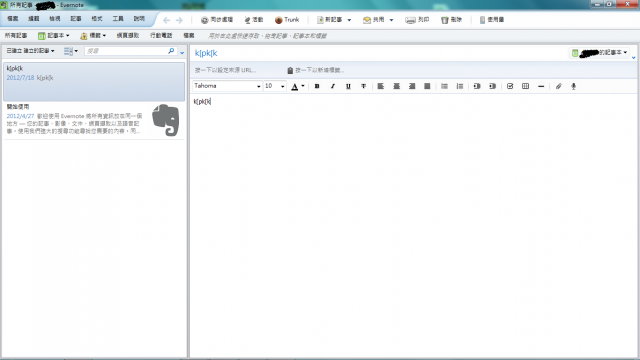Open the font color dropdown arrow
640x360 pixels.
[x=303, y=86]
